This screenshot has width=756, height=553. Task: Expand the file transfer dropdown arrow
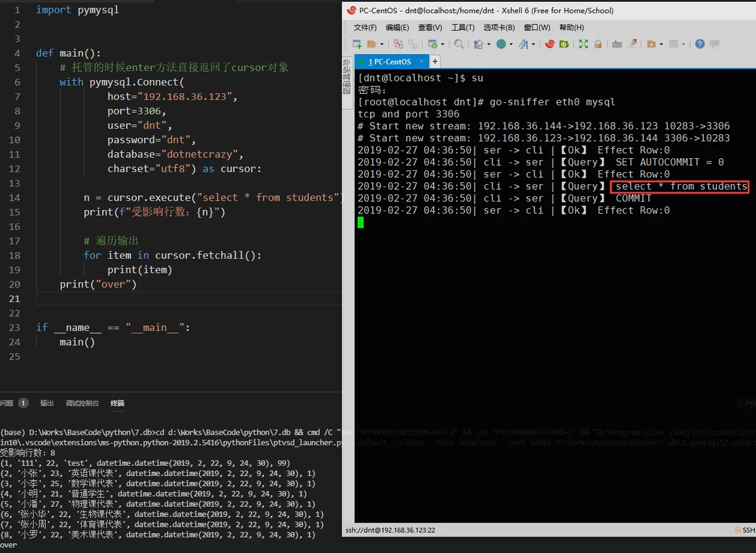coord(489,44)
